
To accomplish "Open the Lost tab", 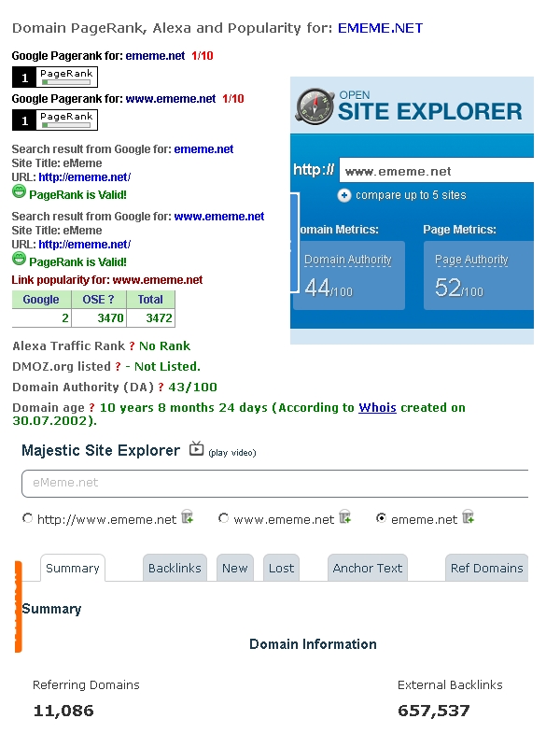I will [282, 568].
